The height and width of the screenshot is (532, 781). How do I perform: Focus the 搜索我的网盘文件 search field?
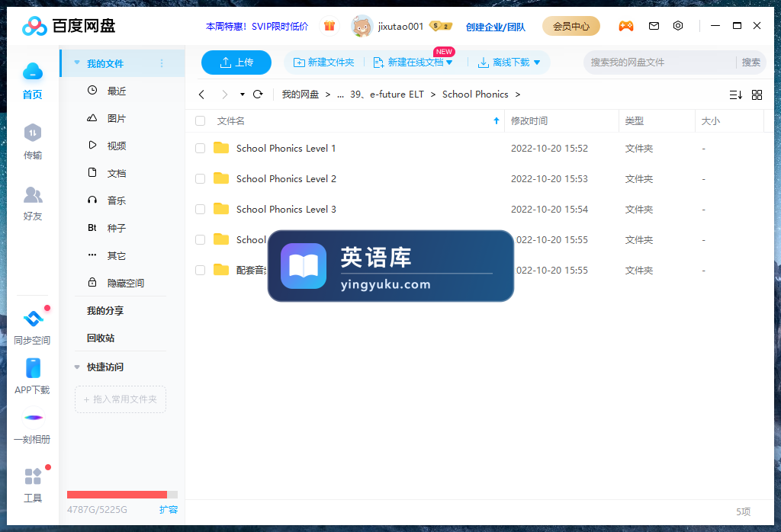tap(658, 62)
